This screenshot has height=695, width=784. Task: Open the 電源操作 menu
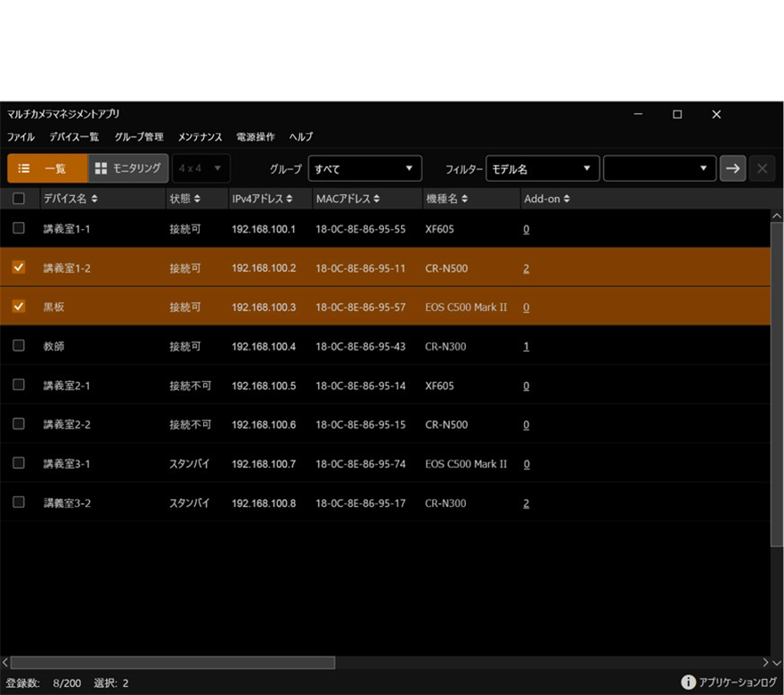255,137
